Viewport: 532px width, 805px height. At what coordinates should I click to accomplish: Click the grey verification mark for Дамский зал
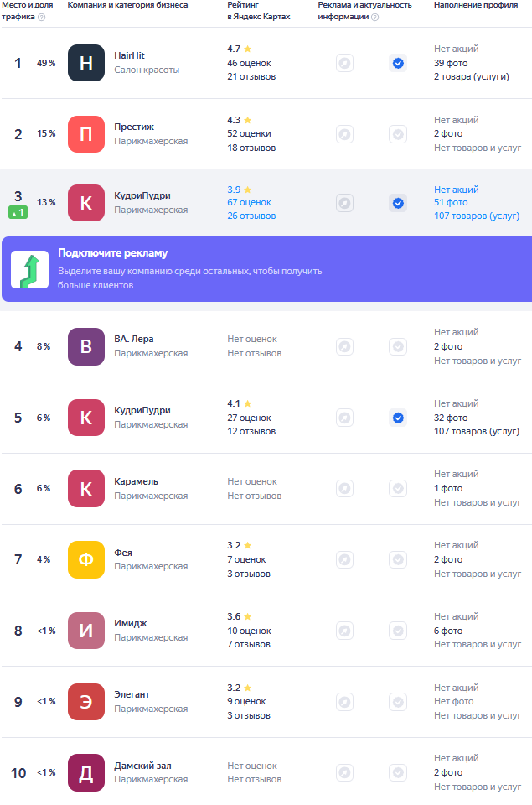tap(398, 772)
